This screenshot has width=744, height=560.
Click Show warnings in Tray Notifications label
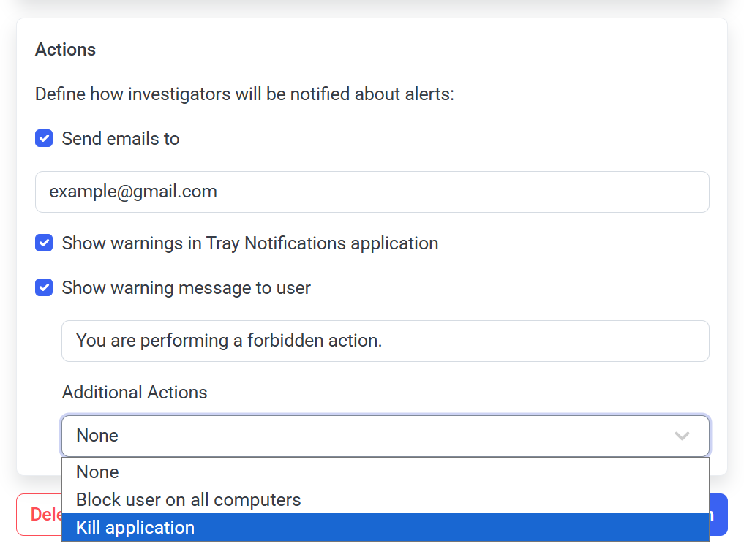249,243
